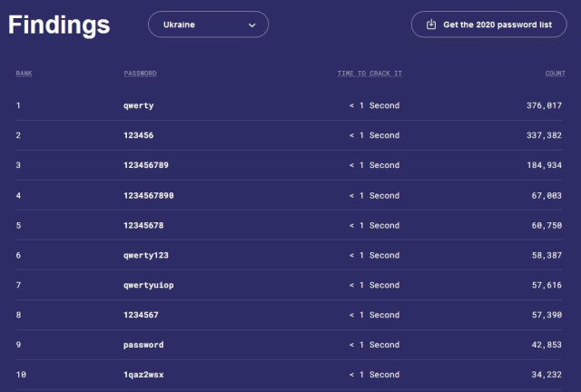581x392 pixels.
Task: Click the 1234567 entry at rank 8
Action: [x=141, y=315]
